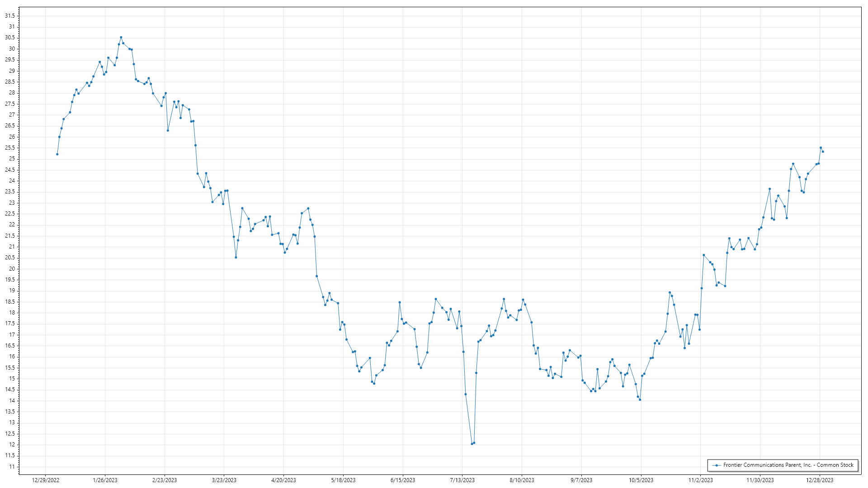Viewport: 868px width, 488px height.
Task: Click the highest data point near 30.5
Action: [121, 38]
